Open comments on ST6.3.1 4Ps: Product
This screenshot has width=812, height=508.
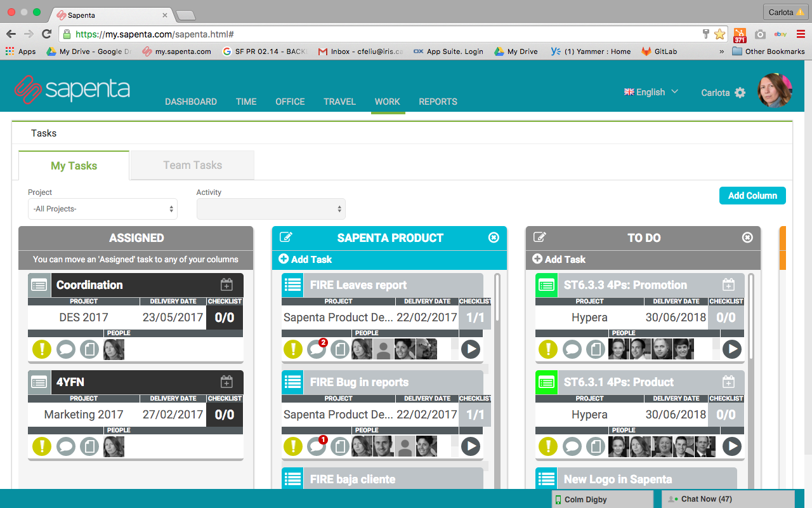click(x=572, y=446)
